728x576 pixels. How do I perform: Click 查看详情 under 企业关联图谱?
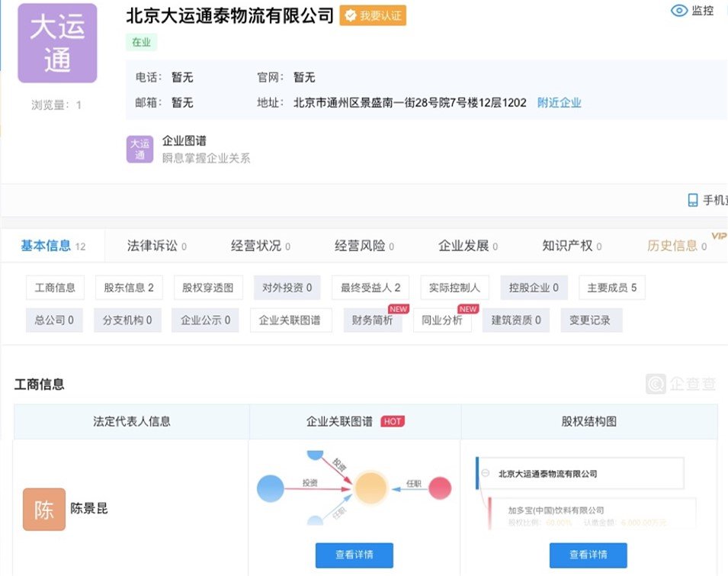click(x=354, y=555)
